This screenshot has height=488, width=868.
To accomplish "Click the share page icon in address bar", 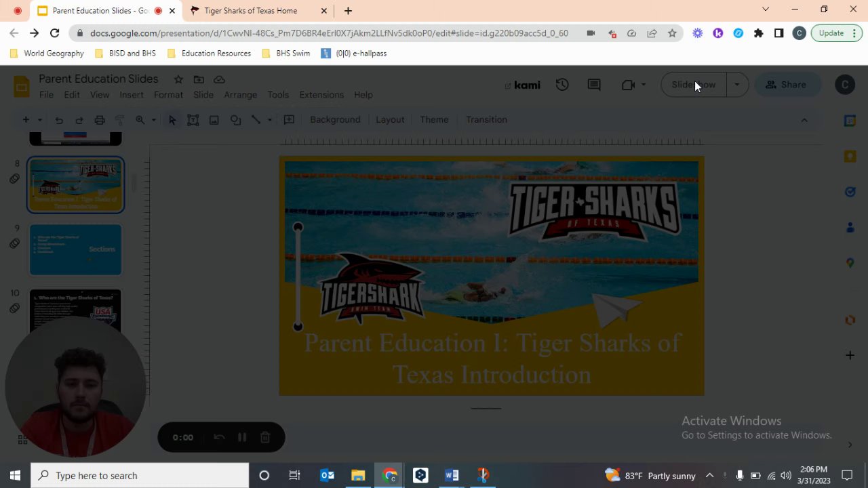I will click(652, 33).
